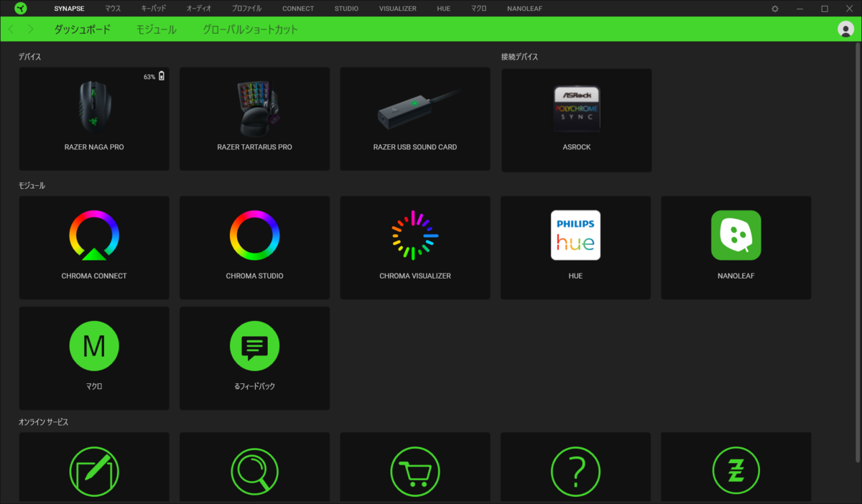Image resolution: width=862 pixels, height=504 pixels.
Task: Open the VISUALIZER menu item
Action: (x=397, y=8)
